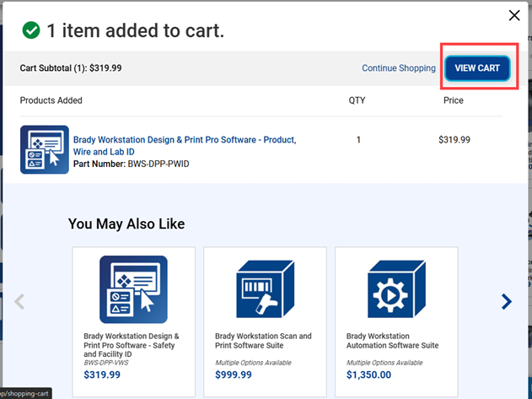Click the Automation Software Suite gear icon
This screenshot has height=399, width=532.
click(x=396, y=289)
